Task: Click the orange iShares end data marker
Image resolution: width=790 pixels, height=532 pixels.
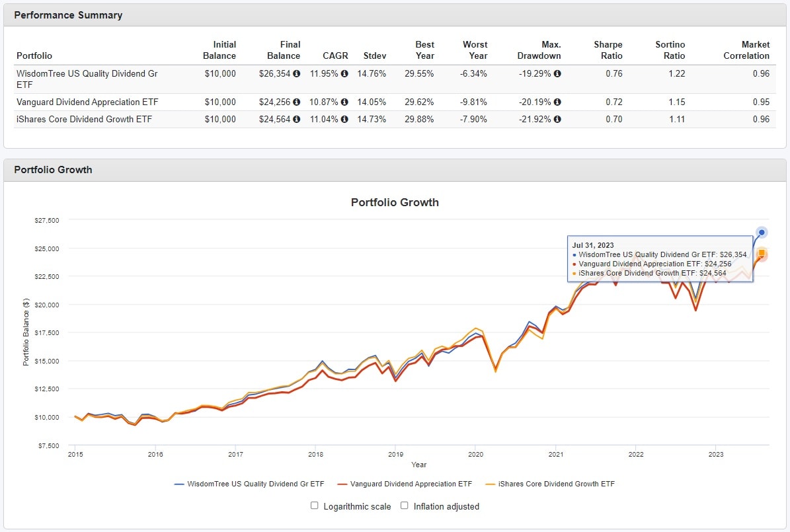Action: (762, 253)
